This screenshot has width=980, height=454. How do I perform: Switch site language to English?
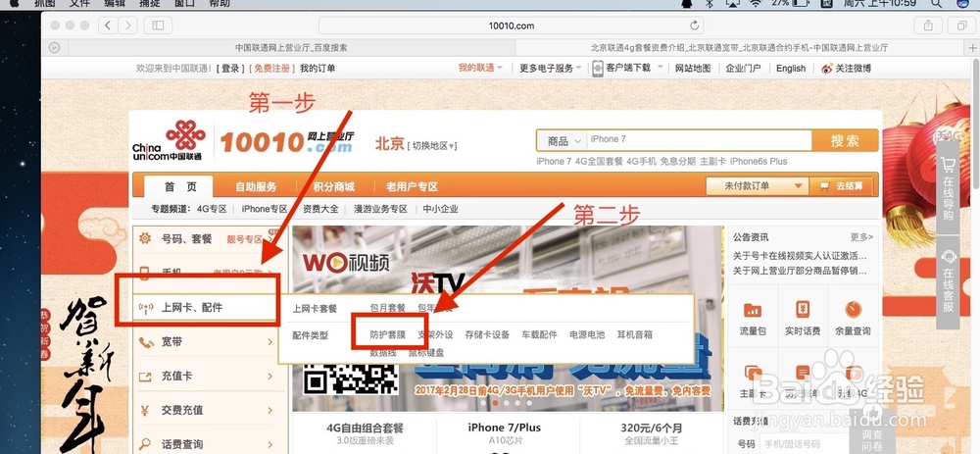(x=791, y=69)
